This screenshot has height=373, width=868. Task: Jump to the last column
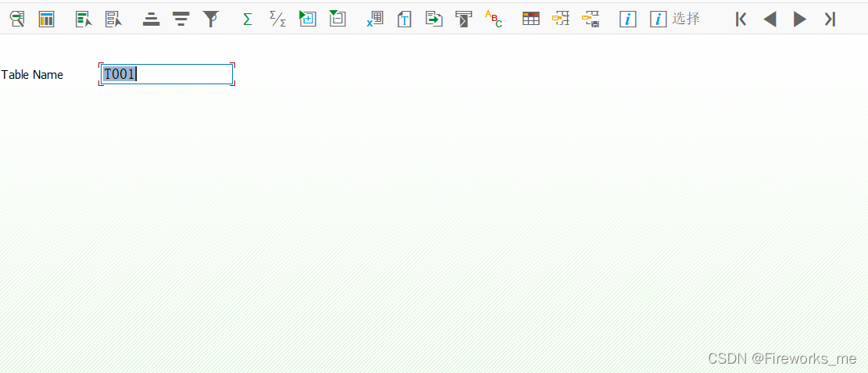click(x=829, y=20)
